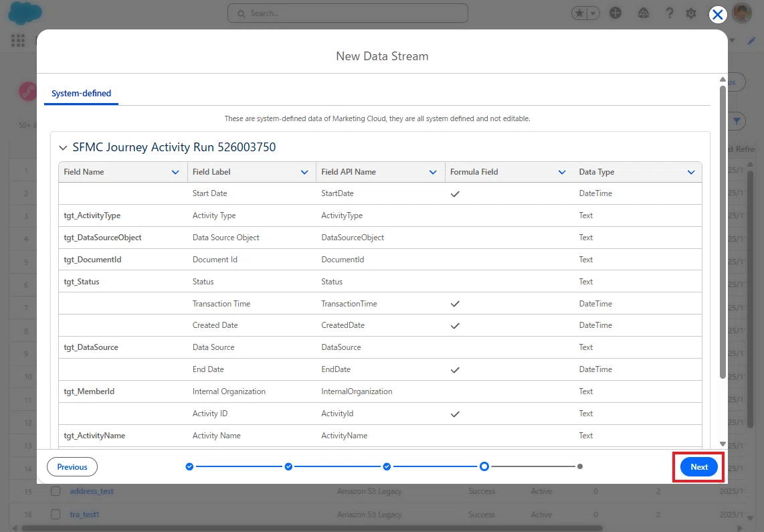Image resolution: width=764 pixels, height=532 pixels.
Task: Select the address_test row checkbox
Action: pyautogui.click(x=56, y=491)
